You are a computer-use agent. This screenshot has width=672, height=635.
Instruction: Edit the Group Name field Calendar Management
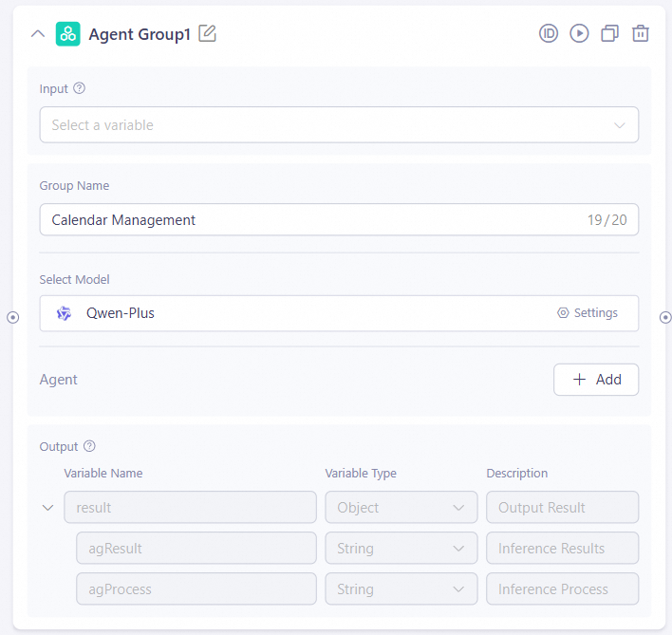pyautogui.click(x=339, y=220)
